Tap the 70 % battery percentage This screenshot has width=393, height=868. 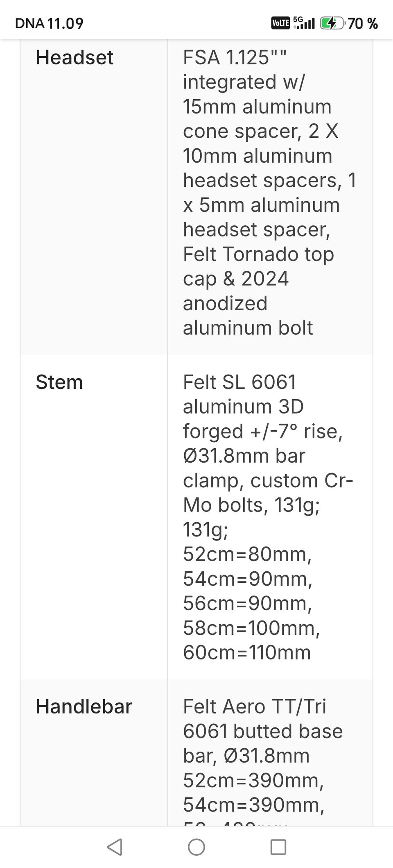(x=363, y=23)
